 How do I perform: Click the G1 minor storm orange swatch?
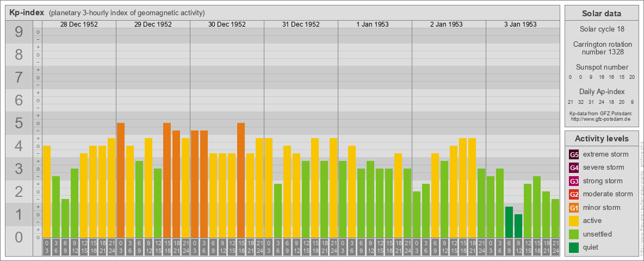tap(574, 208)
